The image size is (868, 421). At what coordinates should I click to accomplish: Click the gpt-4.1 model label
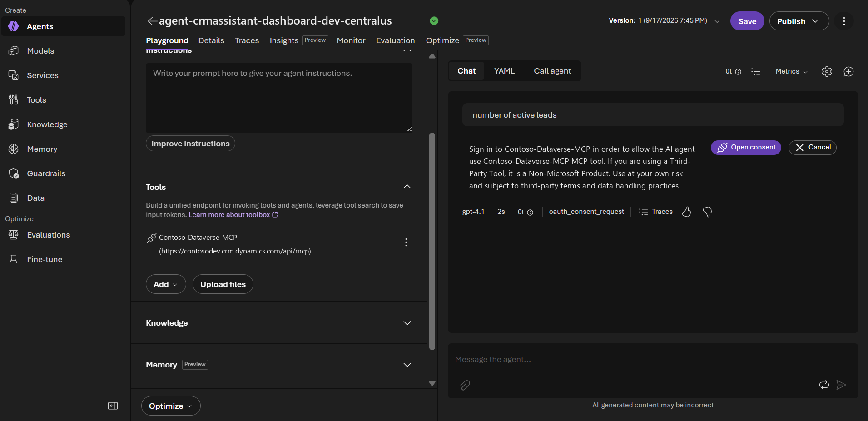point(473,212)
